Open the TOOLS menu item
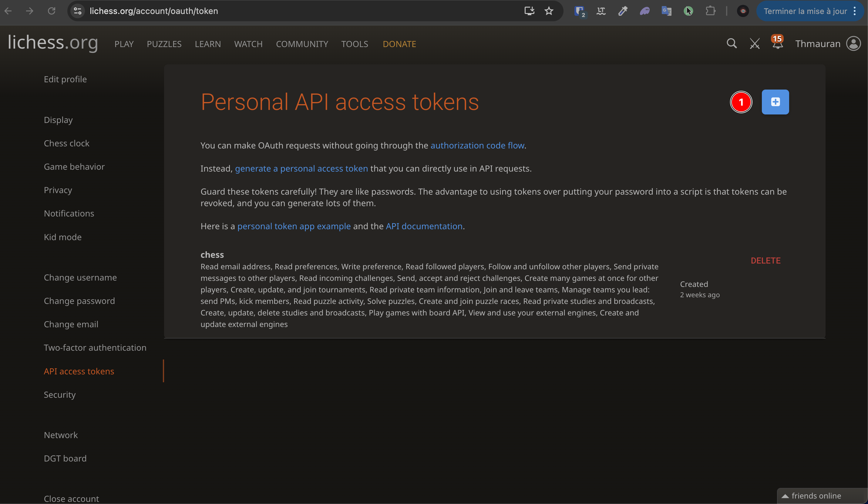The width and height of the screenshot is (868, 504). click(355, 44)
